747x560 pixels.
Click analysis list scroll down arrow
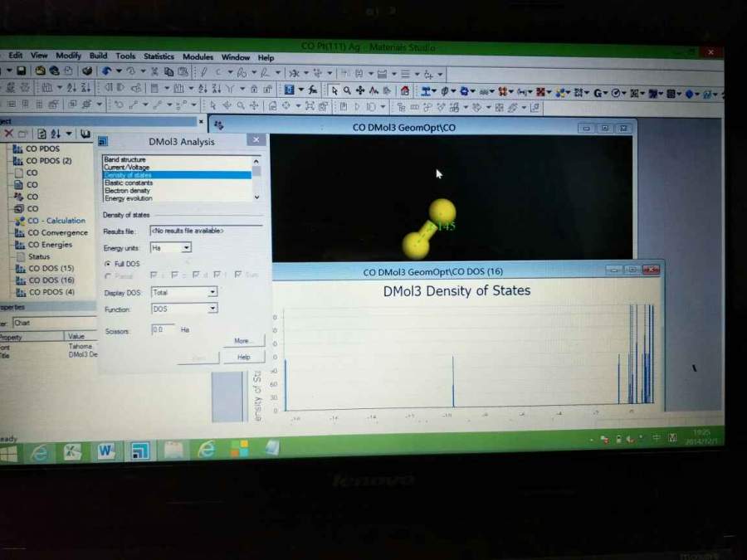coord(257,197)
